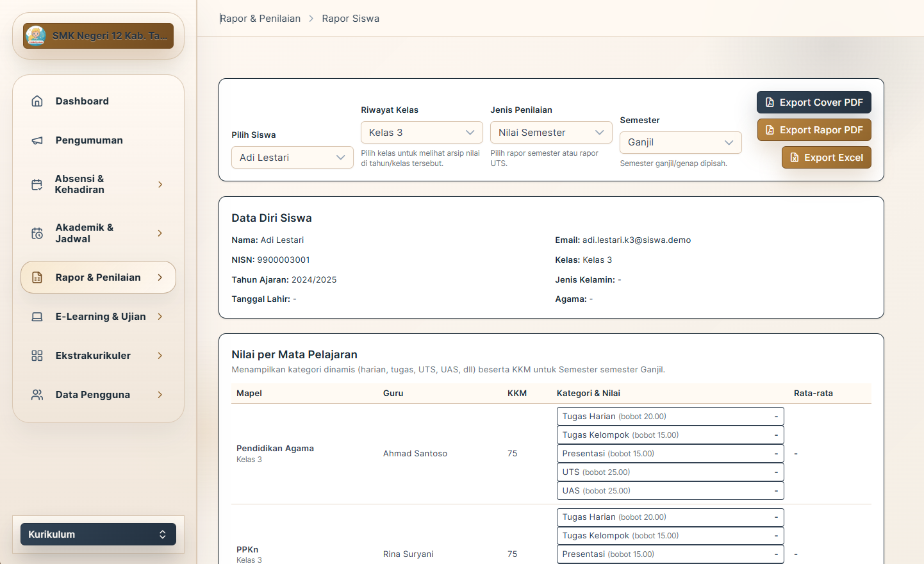
Task: Click the Dashboard home icon
Action: [37, 101]
